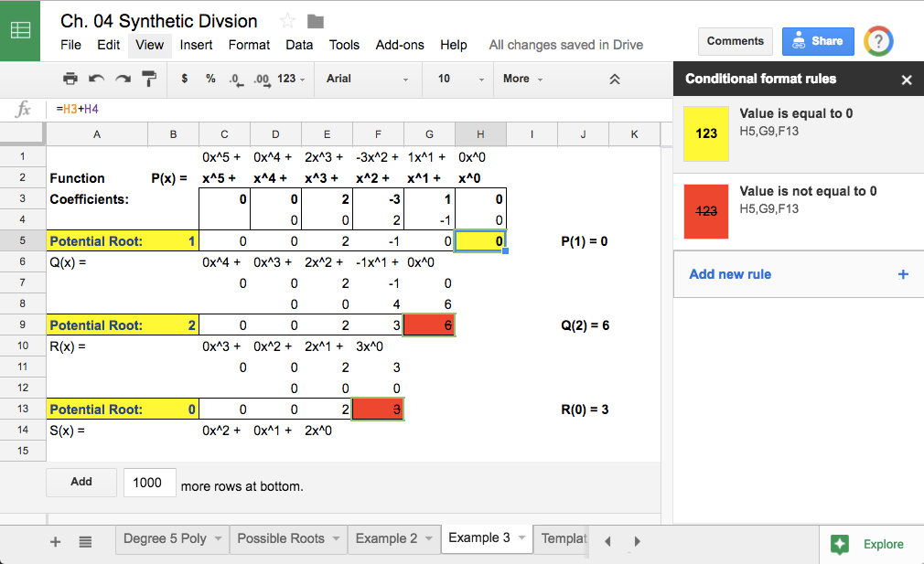Screen dimensions: 924x564
Task: Decrease decimal places
Action: [235, 79]
